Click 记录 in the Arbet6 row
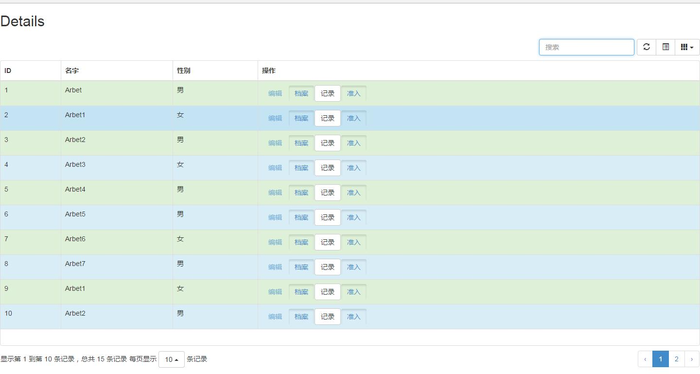Screen dimensions: 700x374 click(x=328, y=242)
